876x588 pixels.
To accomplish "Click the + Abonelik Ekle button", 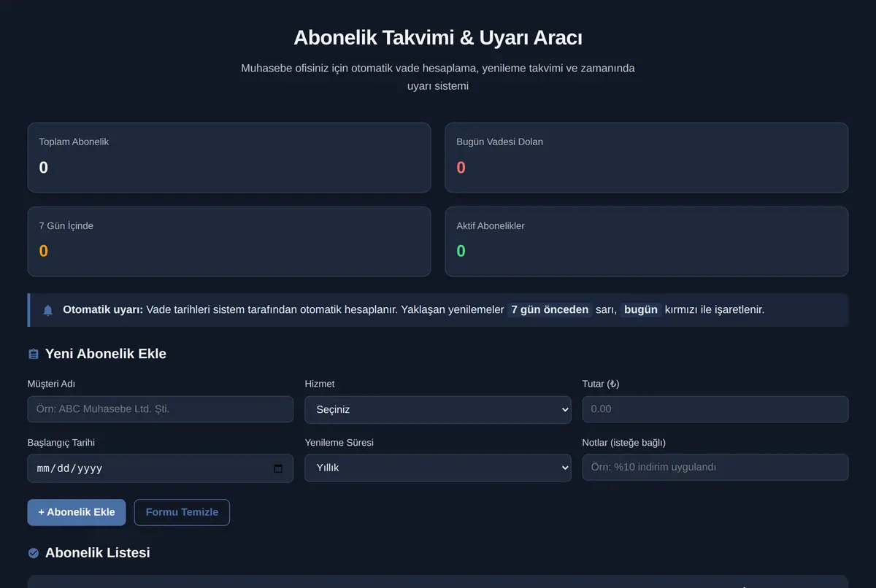I will tap(77, 512).
